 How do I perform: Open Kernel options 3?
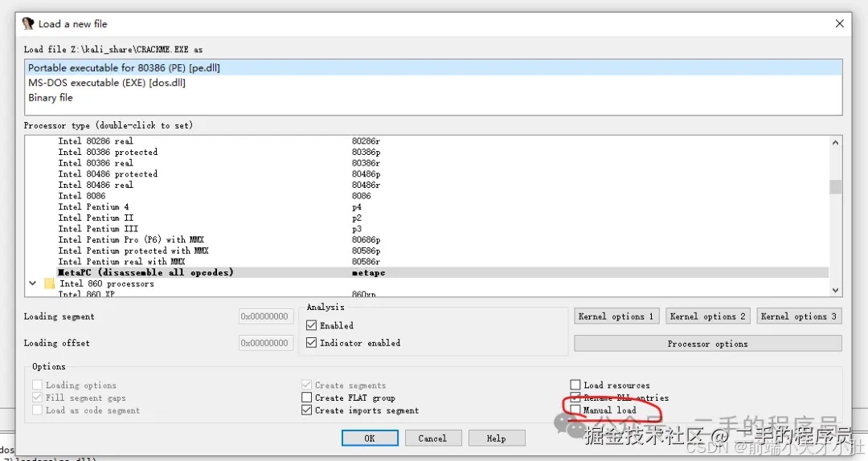click(799, 316)
